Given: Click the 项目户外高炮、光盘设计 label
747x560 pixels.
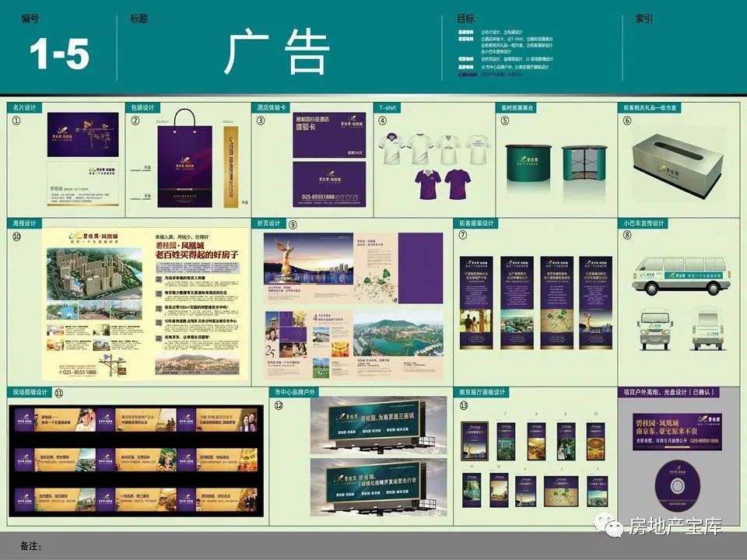Looking at the screenshot, I should [669, 392].
